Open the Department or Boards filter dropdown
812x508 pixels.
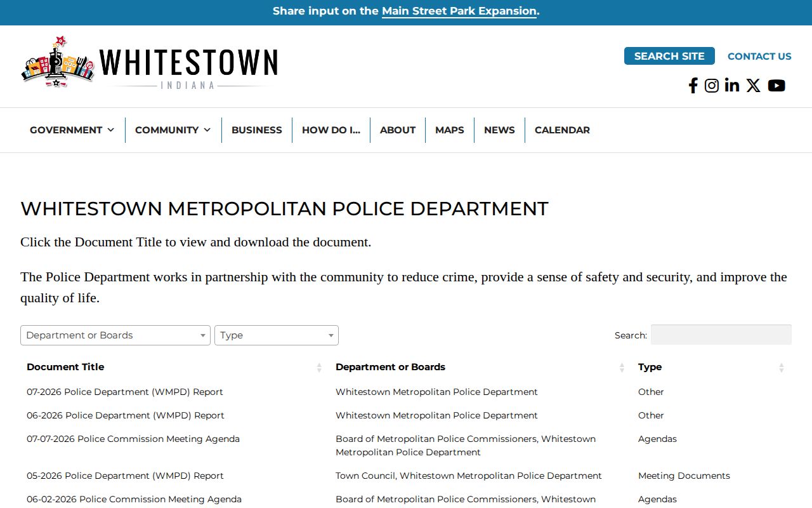[x=115, y=335]
